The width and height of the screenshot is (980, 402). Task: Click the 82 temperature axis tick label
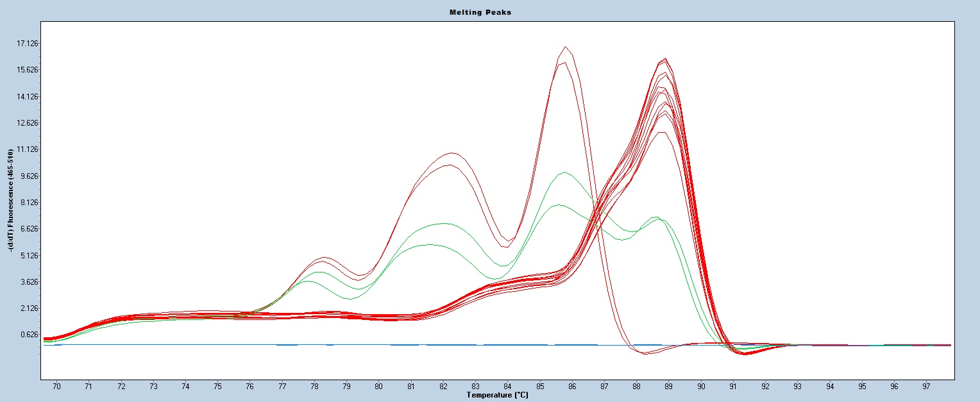tap(443, 387)
